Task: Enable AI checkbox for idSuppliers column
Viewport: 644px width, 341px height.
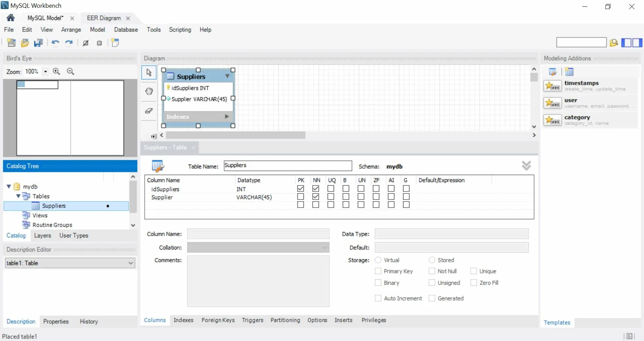Action: tap(391, 188)
